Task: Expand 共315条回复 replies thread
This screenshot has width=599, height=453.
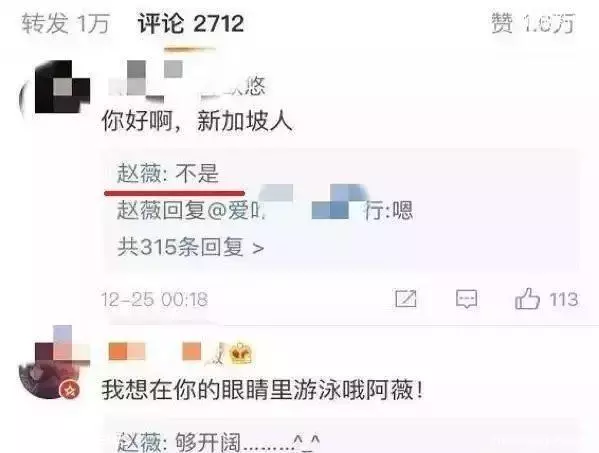Action: pyautogui.click(x=191, y=247)
